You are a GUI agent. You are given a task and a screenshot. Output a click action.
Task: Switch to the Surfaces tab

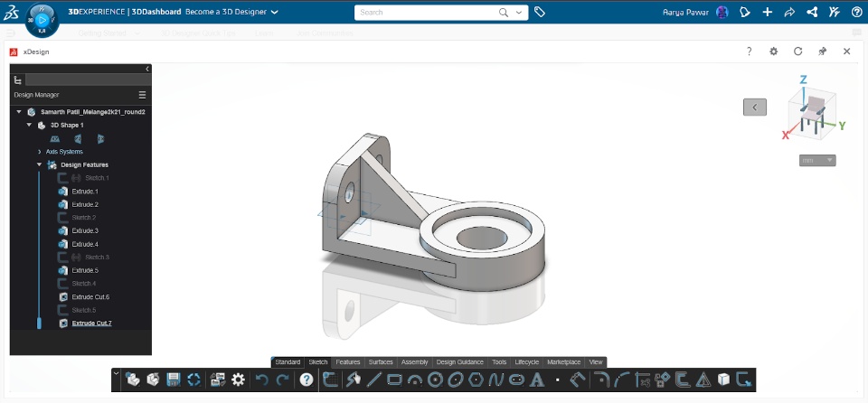point(381,362)
